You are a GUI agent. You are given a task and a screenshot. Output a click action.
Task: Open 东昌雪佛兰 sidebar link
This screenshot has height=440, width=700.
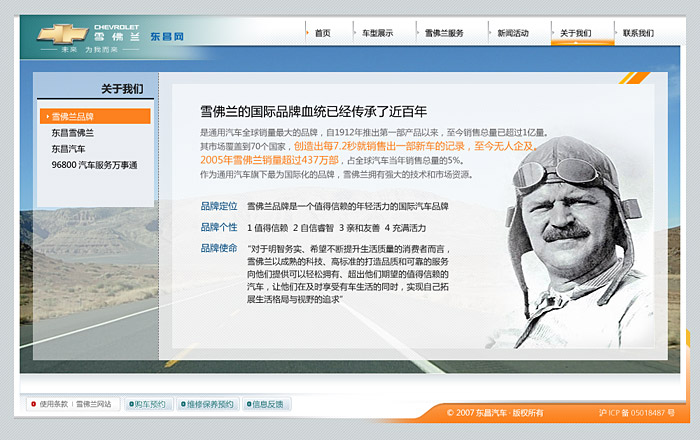click(72, 133)
